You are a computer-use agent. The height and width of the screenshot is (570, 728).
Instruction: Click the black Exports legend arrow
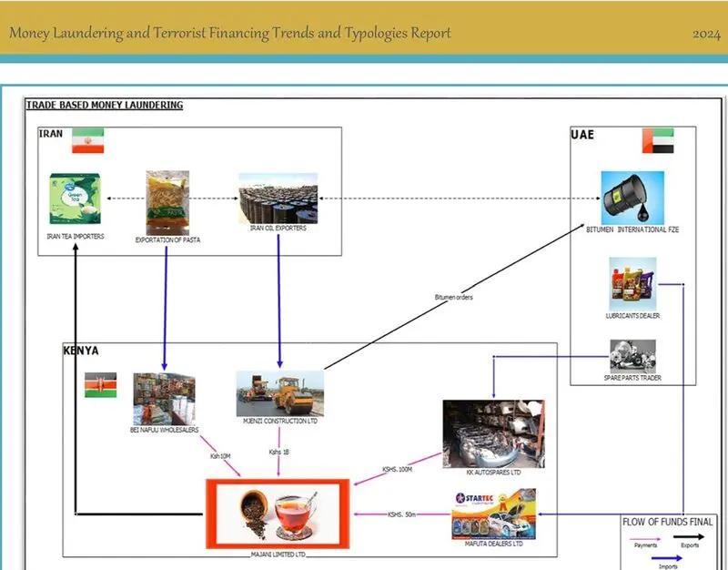tap(689, 537)
